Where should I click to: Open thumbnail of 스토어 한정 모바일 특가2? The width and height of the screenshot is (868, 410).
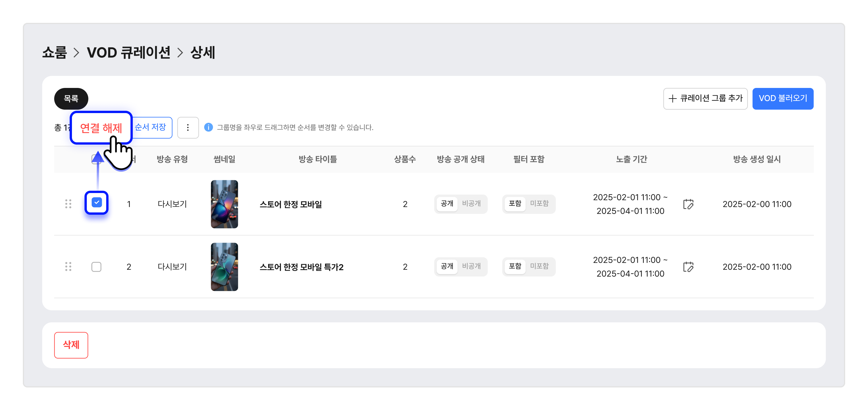coord(224,266)
